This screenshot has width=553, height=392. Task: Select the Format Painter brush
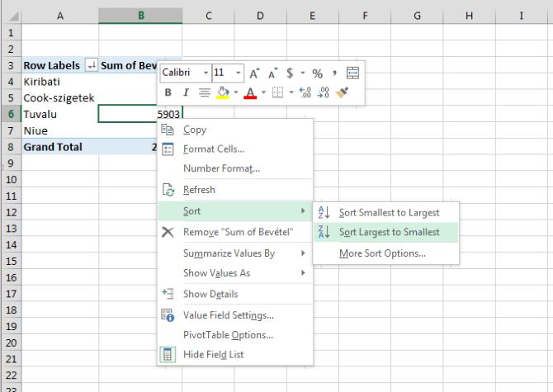[x=342, y=92]
